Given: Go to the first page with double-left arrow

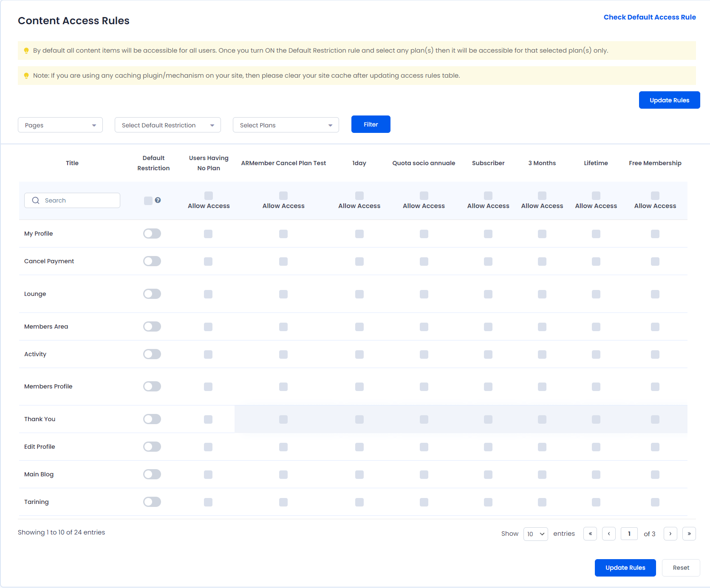Looking at the screenshot, I should pos(590,534).
